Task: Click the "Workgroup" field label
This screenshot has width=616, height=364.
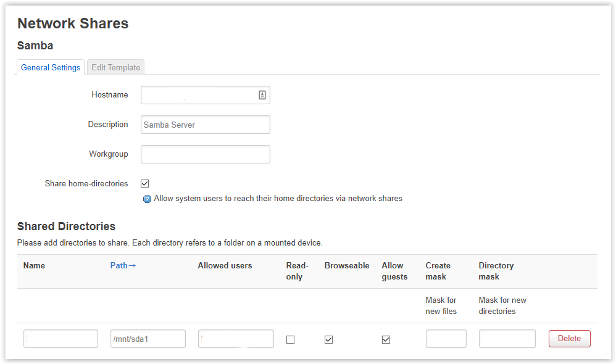Action: [109, 154]
